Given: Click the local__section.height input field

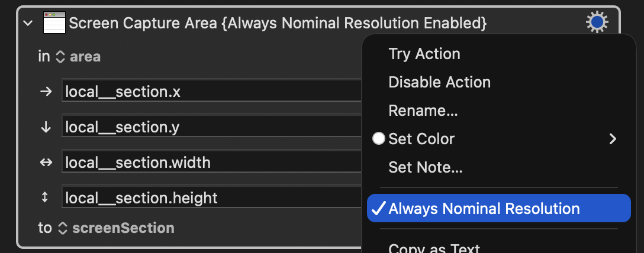Looking at the screenshot, I should click(x=211, y=197).
